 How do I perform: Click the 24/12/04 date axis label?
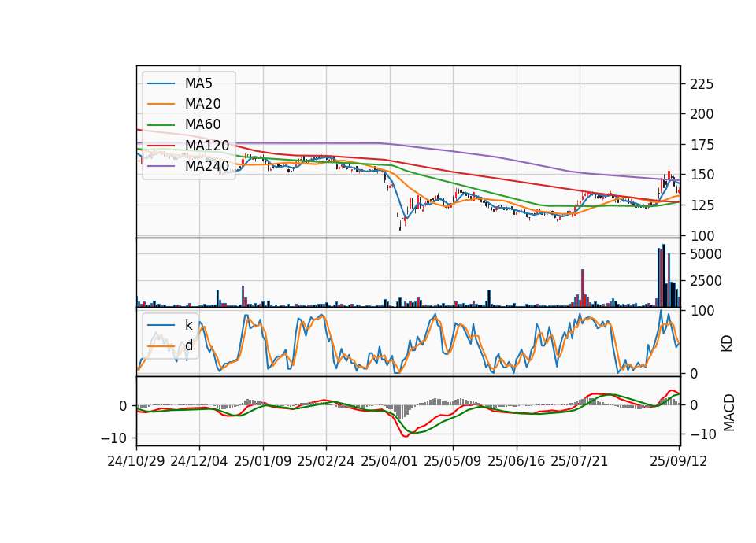[x=199, y=461]
